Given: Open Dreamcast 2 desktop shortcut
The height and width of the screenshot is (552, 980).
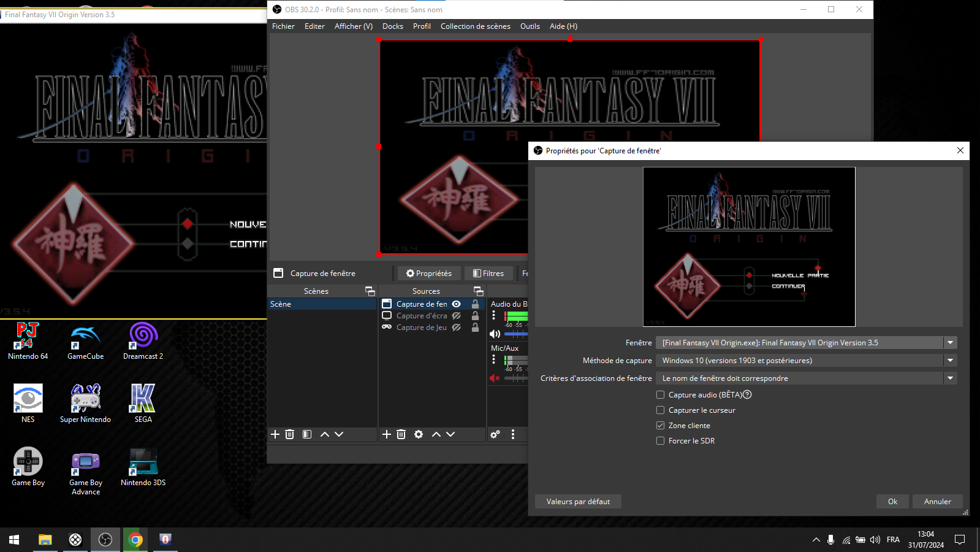Looking at the screenshot, I should [143, 341].
